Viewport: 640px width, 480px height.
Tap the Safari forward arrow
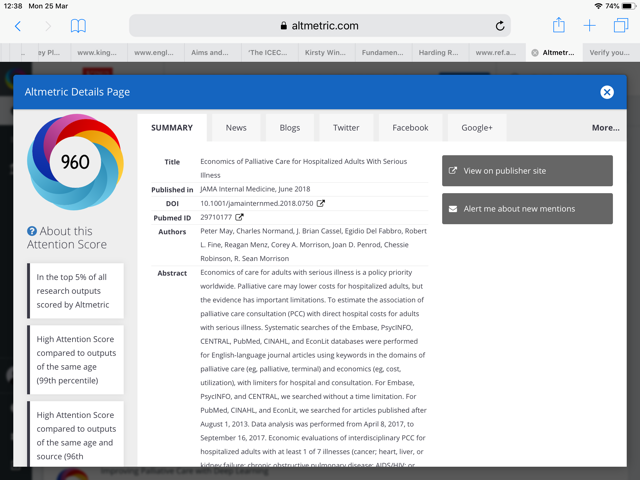tap(48, 26)
